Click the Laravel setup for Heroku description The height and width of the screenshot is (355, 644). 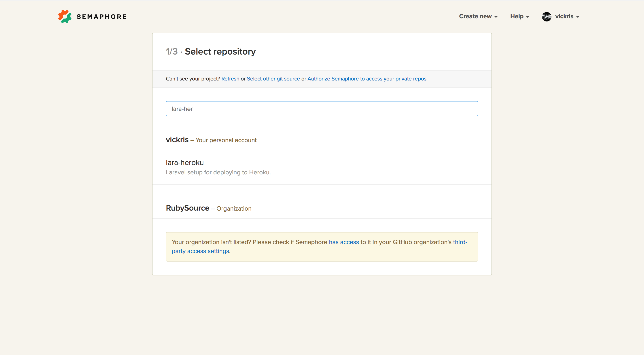218,173
